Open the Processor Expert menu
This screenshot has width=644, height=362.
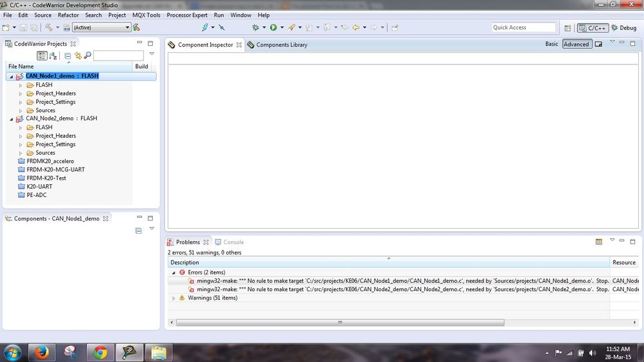187,15
